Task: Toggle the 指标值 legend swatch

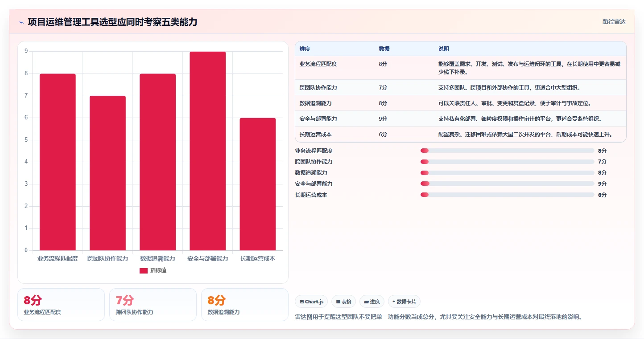Action: [144, 271]
